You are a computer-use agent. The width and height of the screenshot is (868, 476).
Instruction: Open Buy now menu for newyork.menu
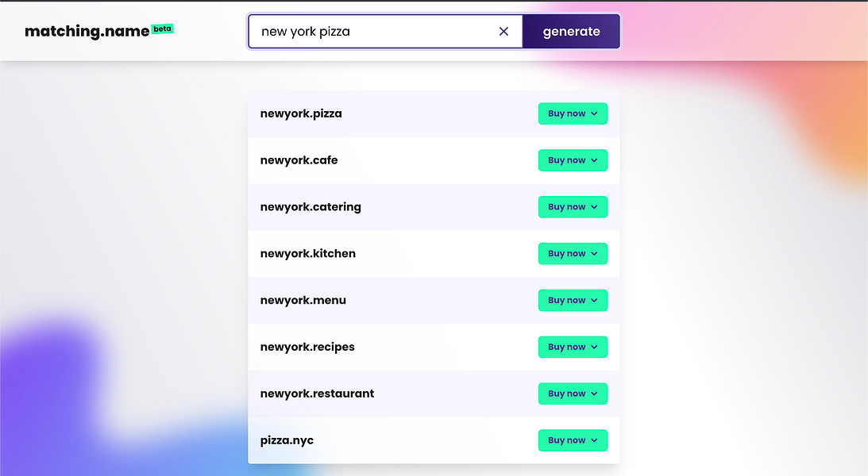pyautogui.click(x=573, y=300)
